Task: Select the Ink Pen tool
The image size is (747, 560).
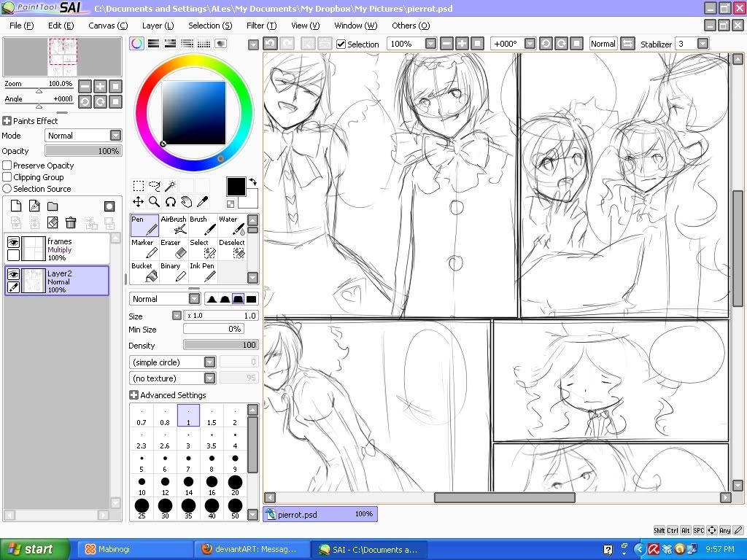Action: pos(204,273)
